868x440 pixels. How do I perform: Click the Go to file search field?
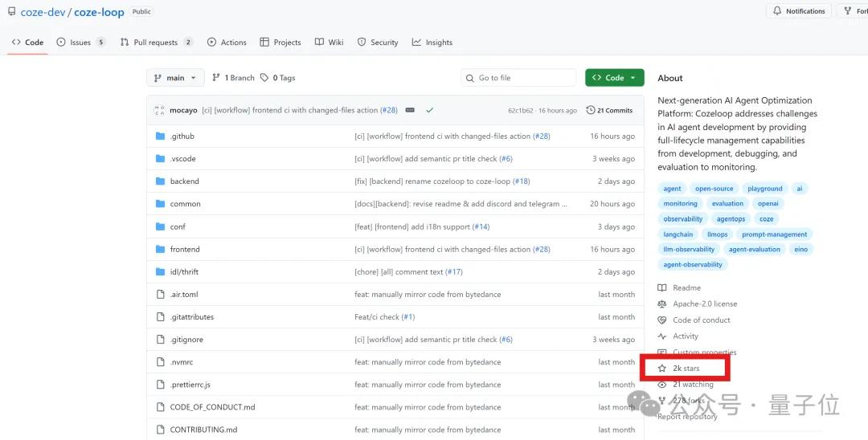[518, 78]
